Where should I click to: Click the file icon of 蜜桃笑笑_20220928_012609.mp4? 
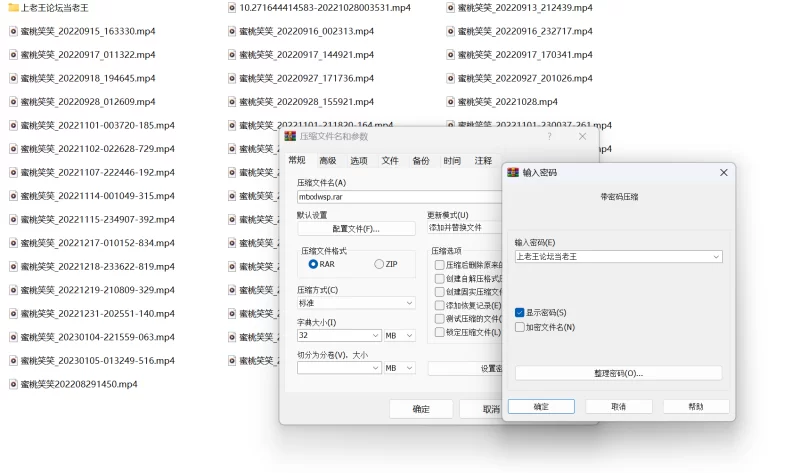coord(13,102)
